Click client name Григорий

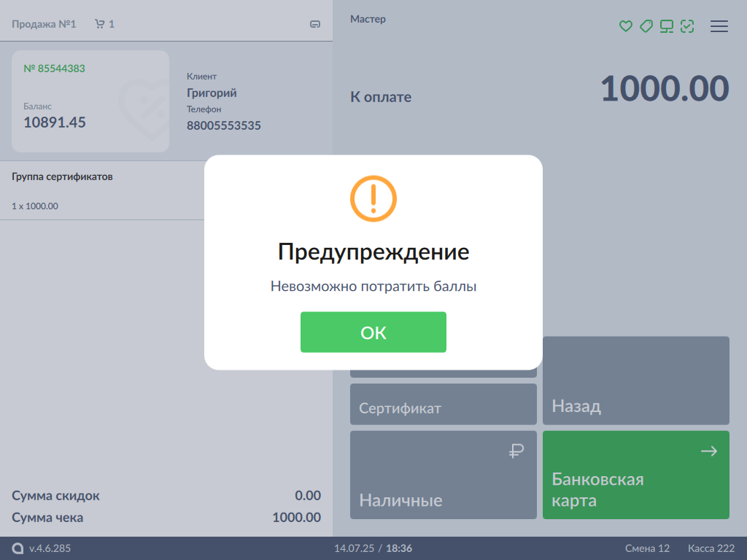[x=212, y=93]
